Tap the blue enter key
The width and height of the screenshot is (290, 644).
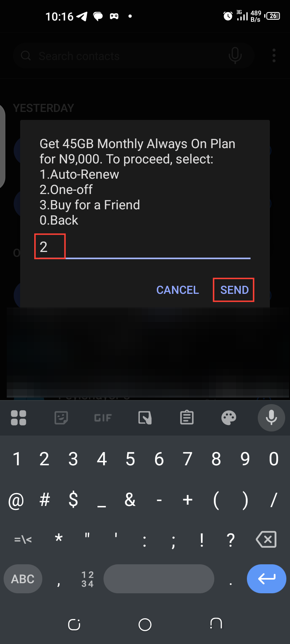pyautogui.click(x=267, y=579)
